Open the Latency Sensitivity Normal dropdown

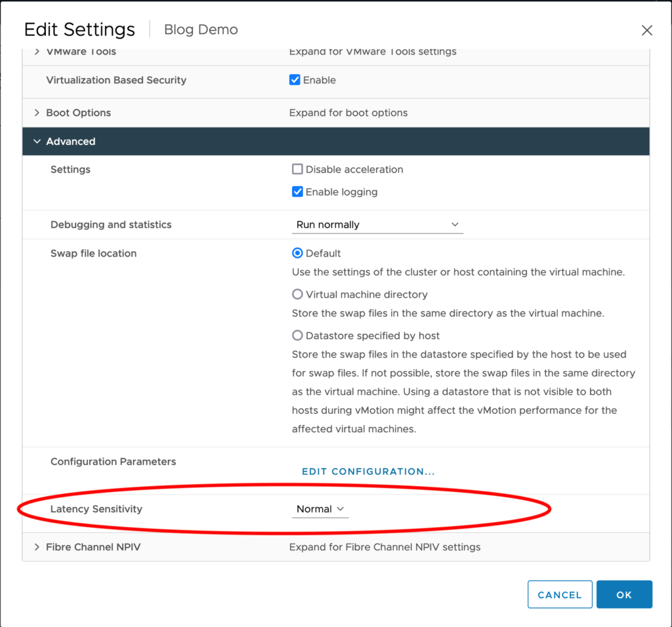coord(320,509)
